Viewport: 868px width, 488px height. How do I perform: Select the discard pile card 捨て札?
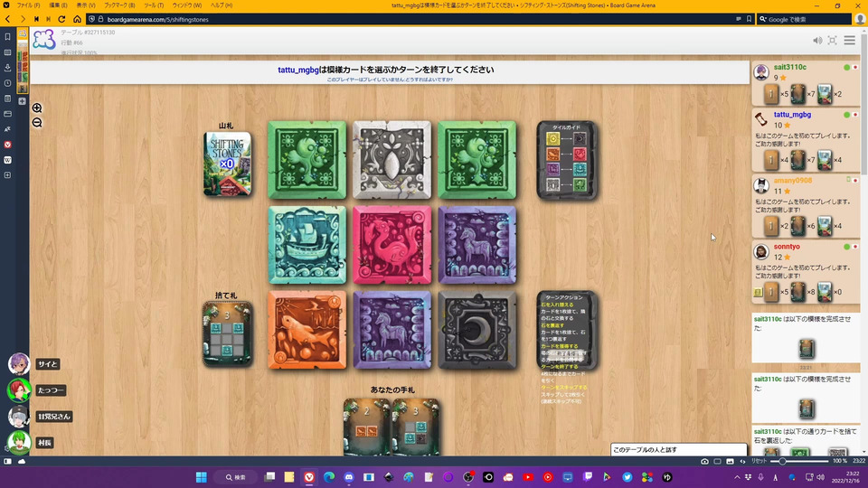point(227,333)
